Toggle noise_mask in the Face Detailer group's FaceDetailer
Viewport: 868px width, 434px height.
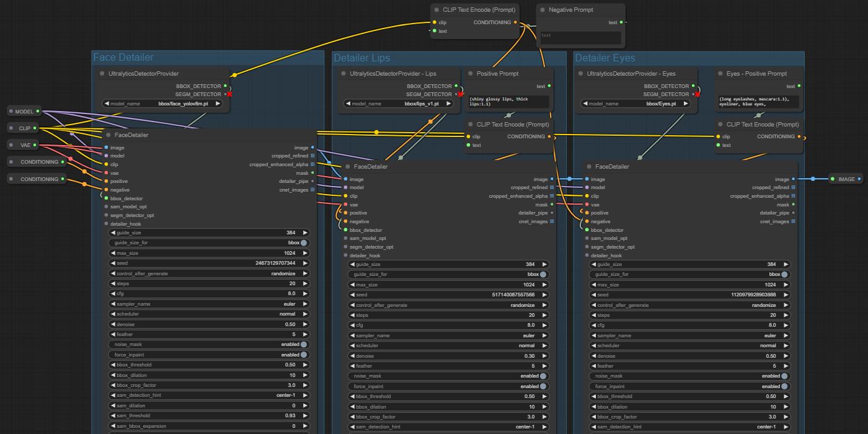coord(304,345)
